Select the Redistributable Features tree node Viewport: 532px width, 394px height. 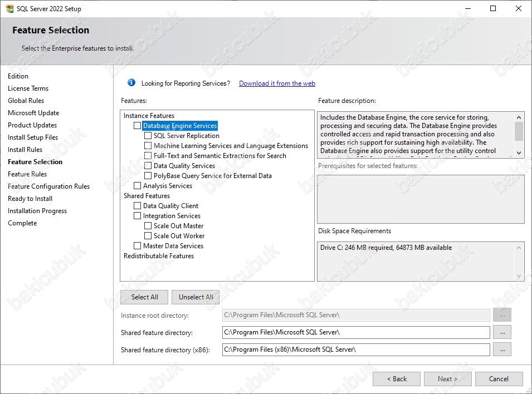coord(159,255)
